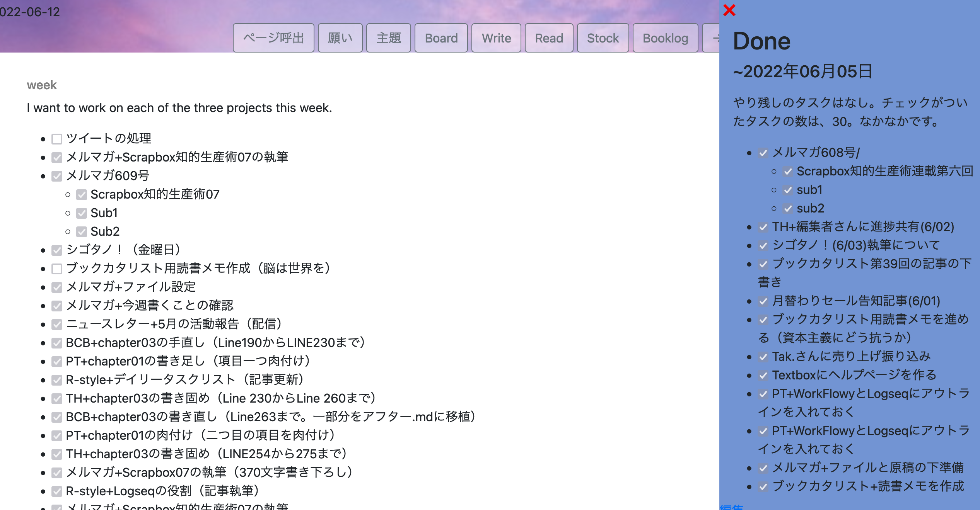The image size is (980, 510).
Task: Uncheck the メルマガ609号 checkbox
Action: click(x=57, y=176)
